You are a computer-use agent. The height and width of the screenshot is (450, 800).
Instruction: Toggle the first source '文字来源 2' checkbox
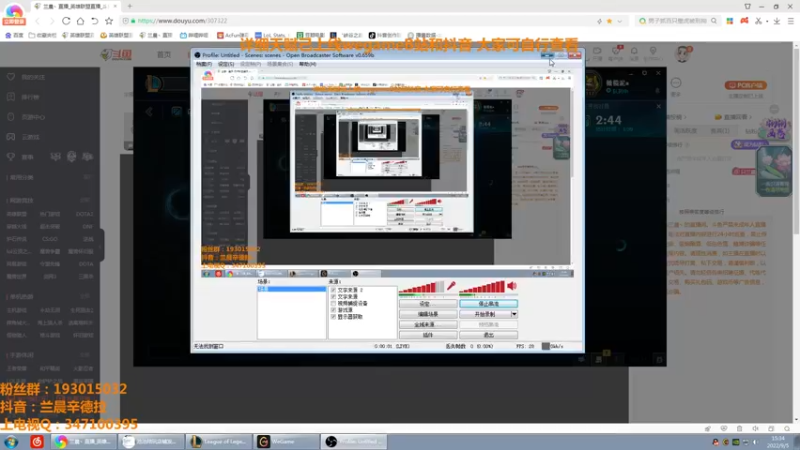[333, 290]
